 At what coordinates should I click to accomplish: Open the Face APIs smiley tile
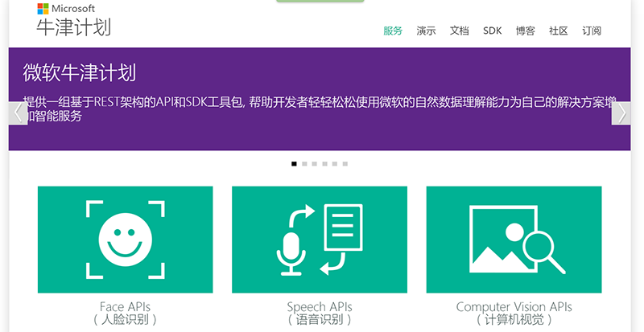[x=126, y=240]
